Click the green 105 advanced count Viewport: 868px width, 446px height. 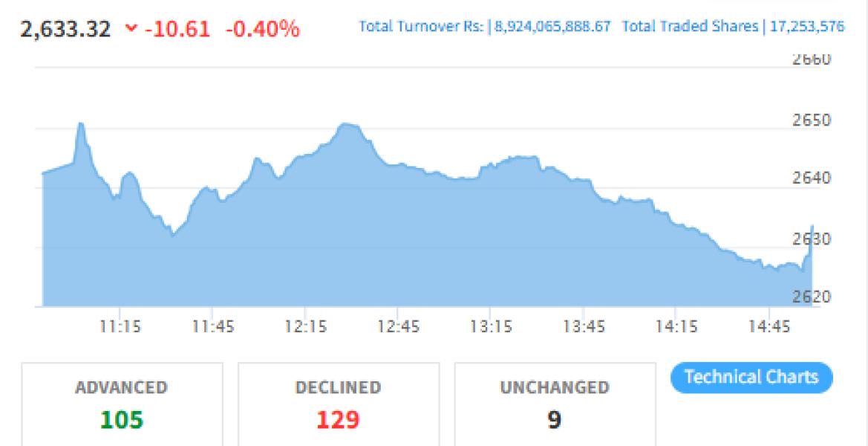121,420
